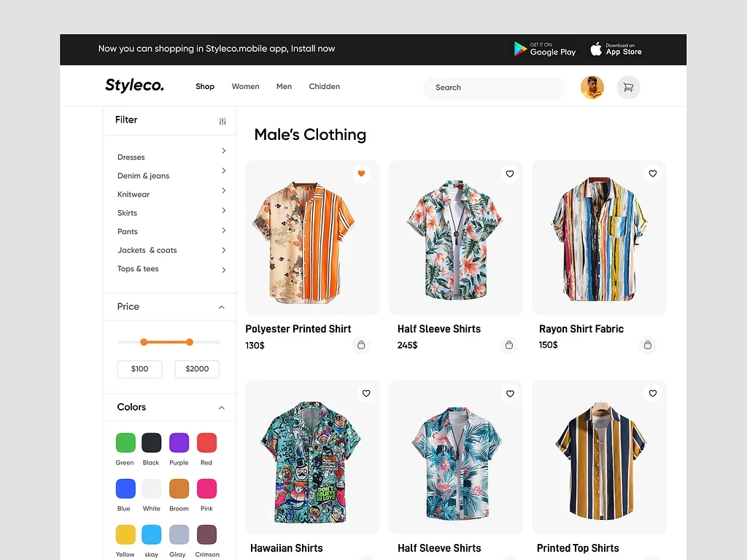Screen dimensions: 747x560
Task: Unfavorite the Polyester Printed Shirt heart
Action: pos(361,174)
